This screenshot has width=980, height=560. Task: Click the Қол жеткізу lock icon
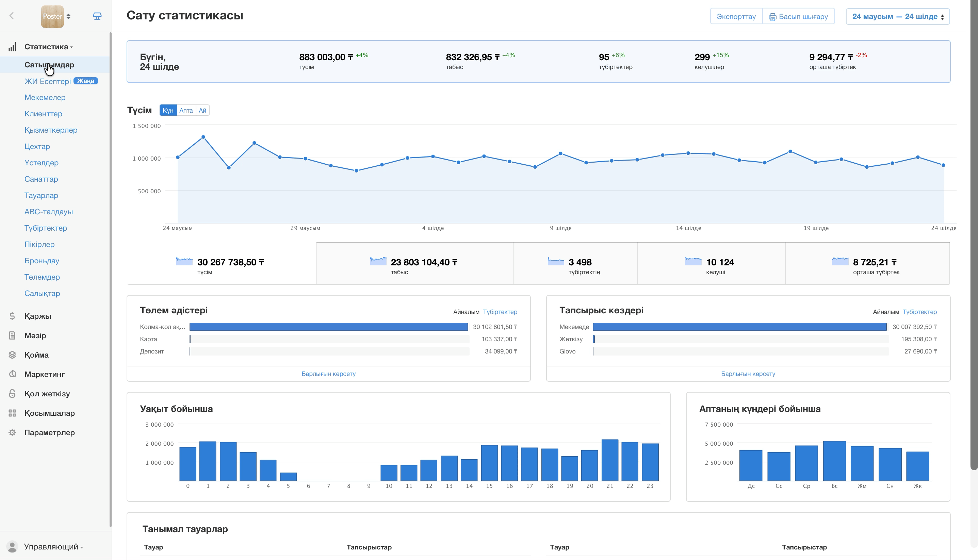pos(12,393)
